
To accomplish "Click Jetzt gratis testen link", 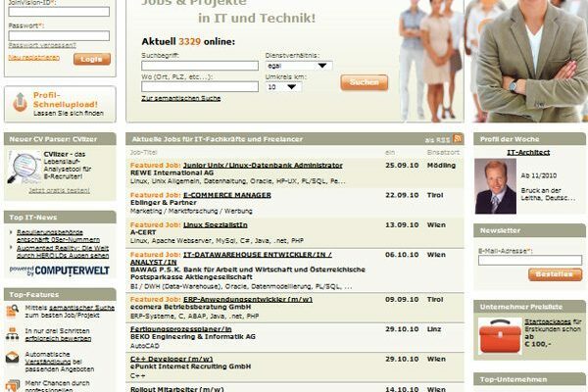I will coord(59,190).
